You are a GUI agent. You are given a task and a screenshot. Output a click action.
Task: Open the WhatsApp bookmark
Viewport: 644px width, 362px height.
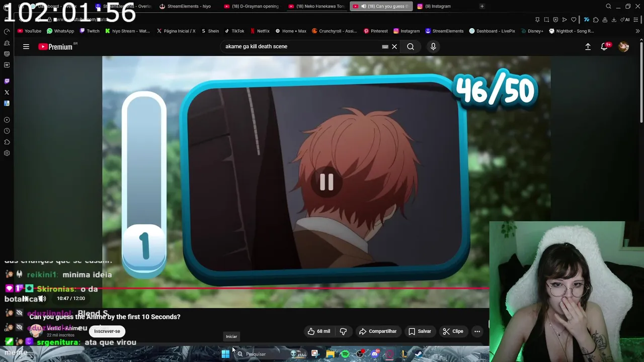[x=60, y=31]
